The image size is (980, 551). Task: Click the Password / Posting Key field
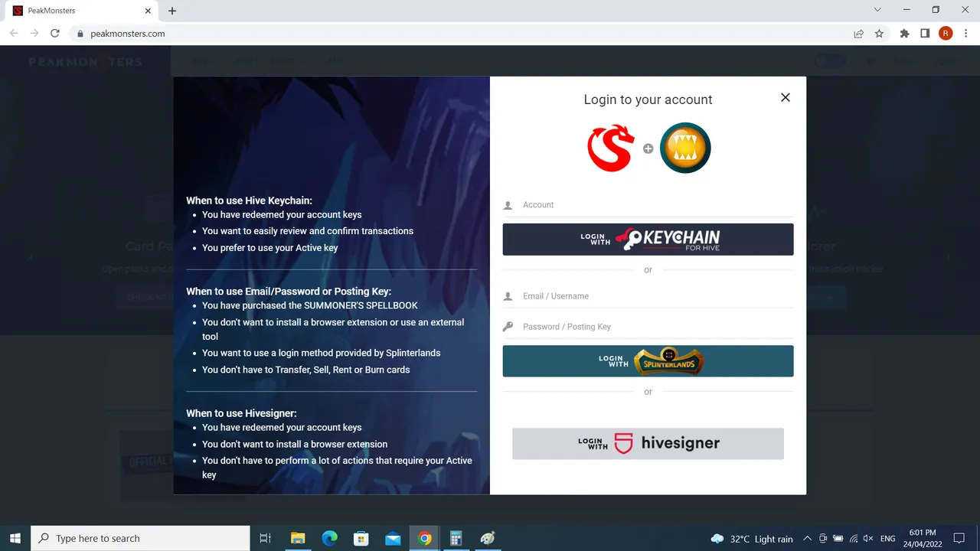(x=648, y=327)
